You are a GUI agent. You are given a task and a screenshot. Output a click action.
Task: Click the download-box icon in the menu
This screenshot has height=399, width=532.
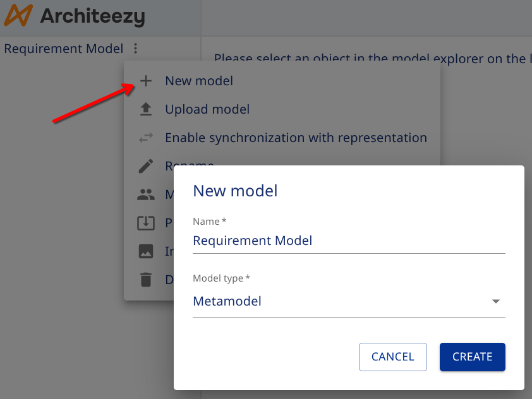pyautogui.click(x=147, y=222)
